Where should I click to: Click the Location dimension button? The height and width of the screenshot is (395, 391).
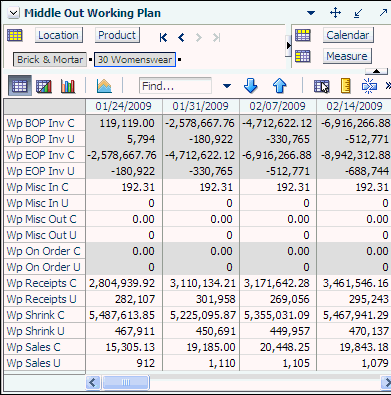click(59, 35)
